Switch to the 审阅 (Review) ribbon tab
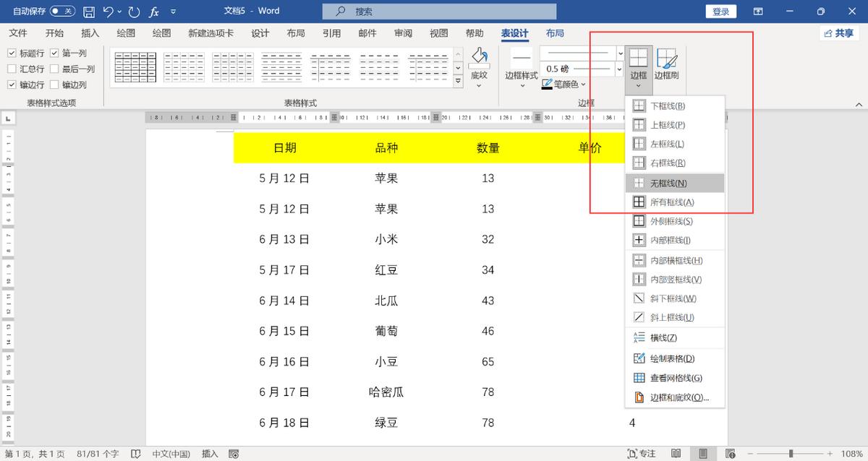This screenshot has height=461, width=868. coord(403,33)
